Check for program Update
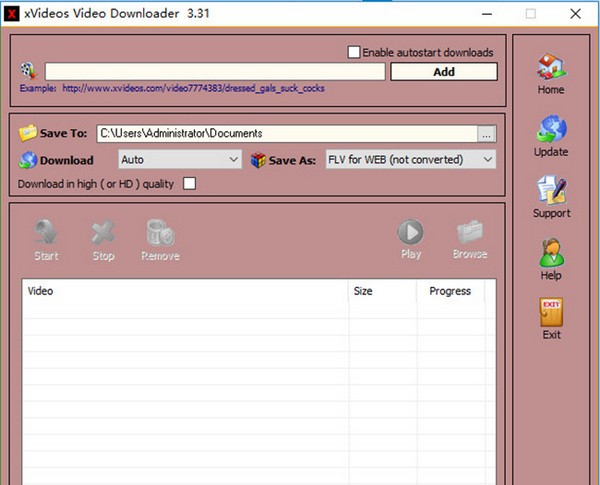 tap(551, 129)
